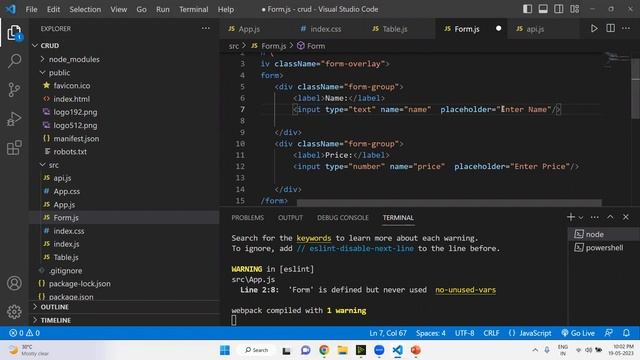Toggle the primary sidebar layout icon

click(x=527, y=9)
